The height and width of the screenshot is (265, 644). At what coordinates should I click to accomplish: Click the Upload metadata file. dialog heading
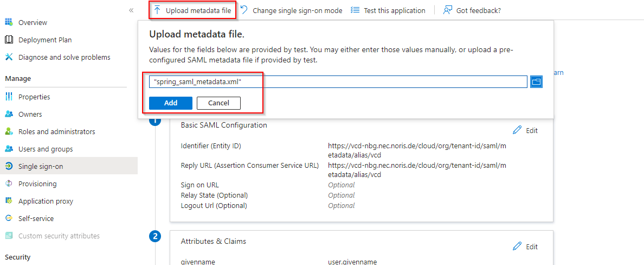[x=197, y=34]
